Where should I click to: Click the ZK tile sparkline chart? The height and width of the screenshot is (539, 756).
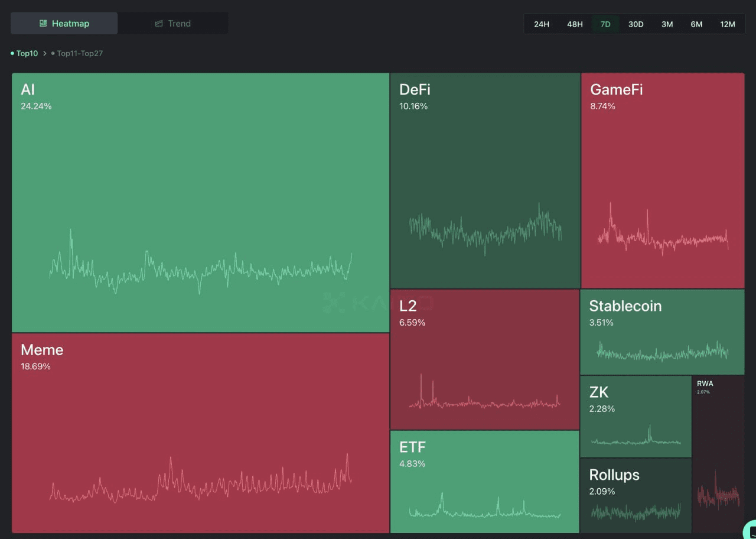[x=636, y=436]
